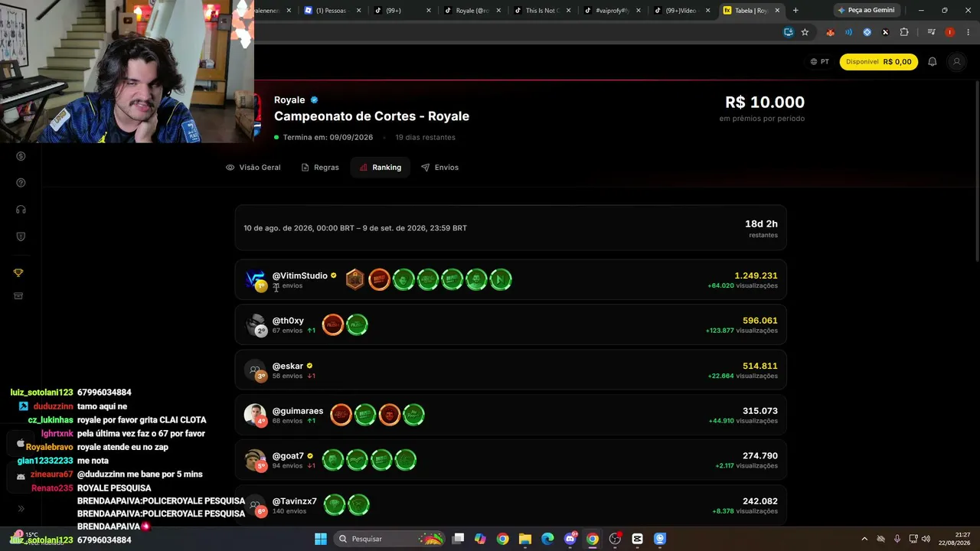
Task: Click the @guimaraes profile picture
Action: coord(255,415)
